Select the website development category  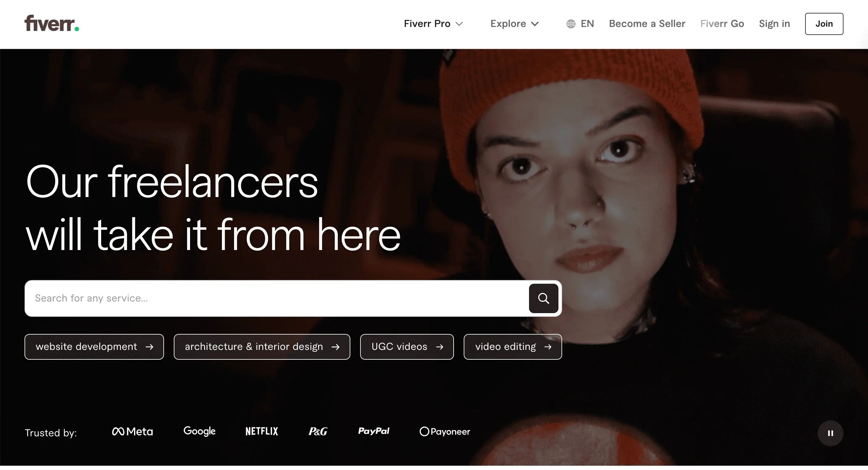click(94, 347)
